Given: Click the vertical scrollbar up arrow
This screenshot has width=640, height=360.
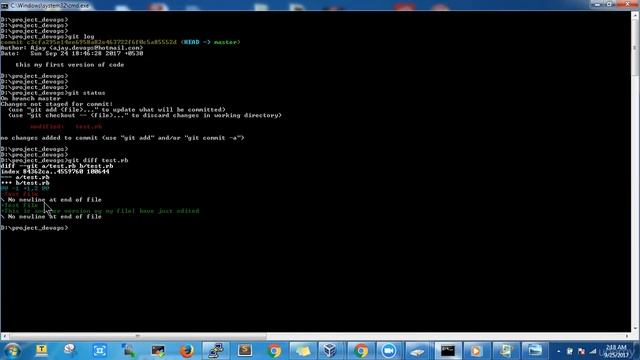Looking at the screenshot, I should (635, 15).
